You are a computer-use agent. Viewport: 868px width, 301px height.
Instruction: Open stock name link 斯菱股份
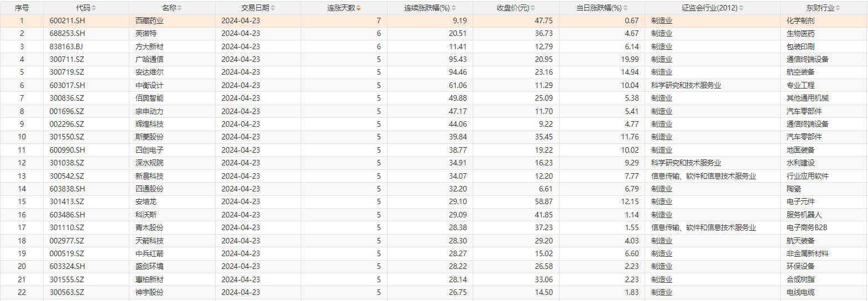coord(149,137)
